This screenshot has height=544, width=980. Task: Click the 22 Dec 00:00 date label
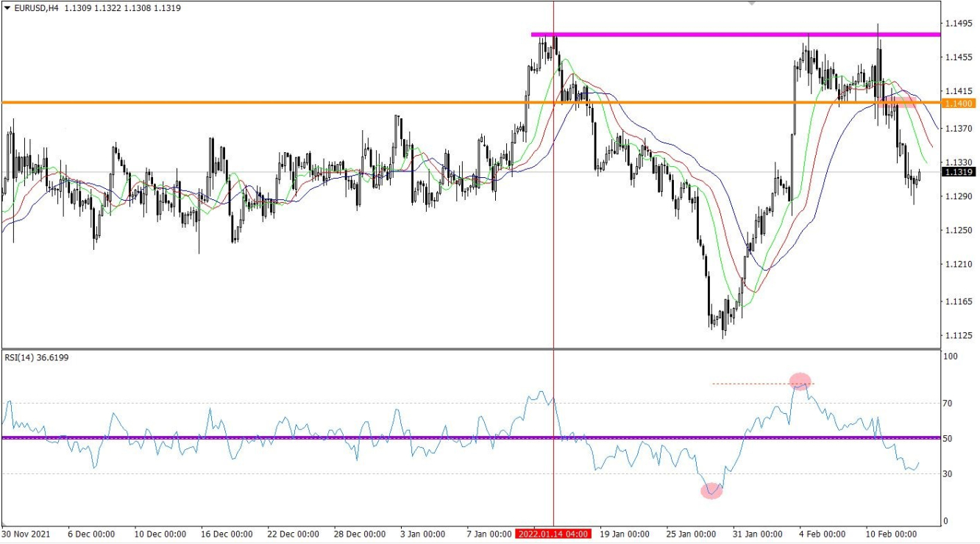click(x=292, y=534)
